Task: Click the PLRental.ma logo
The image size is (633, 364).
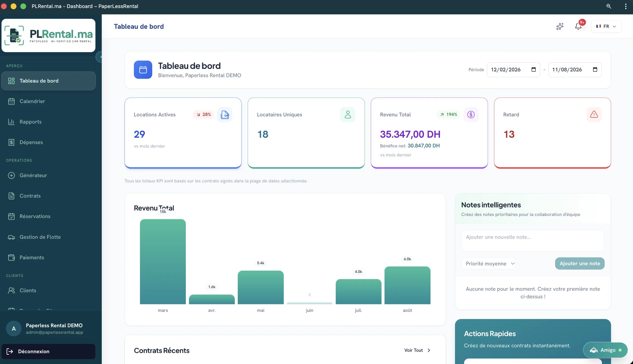Action: tap(49, 35)
